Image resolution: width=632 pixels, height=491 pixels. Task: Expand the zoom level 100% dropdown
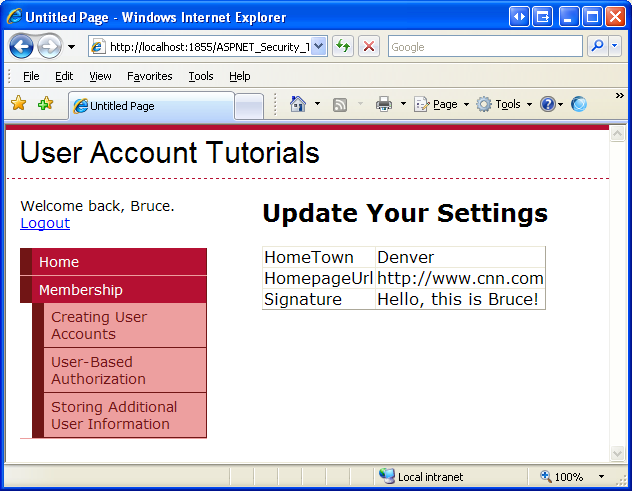[602, 477]
